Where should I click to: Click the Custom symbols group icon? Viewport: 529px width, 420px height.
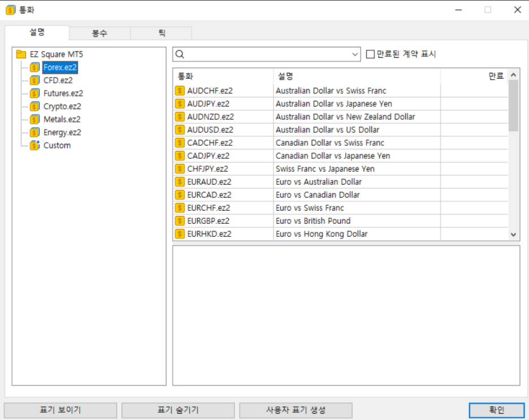point(34,145)
